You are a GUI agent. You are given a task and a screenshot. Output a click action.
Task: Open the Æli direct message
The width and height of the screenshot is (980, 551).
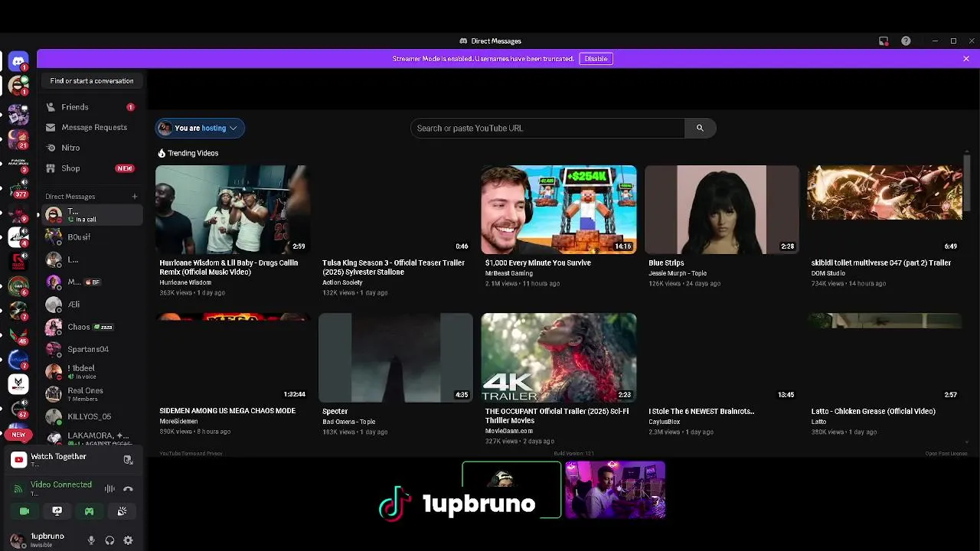[x=90, y=305]
